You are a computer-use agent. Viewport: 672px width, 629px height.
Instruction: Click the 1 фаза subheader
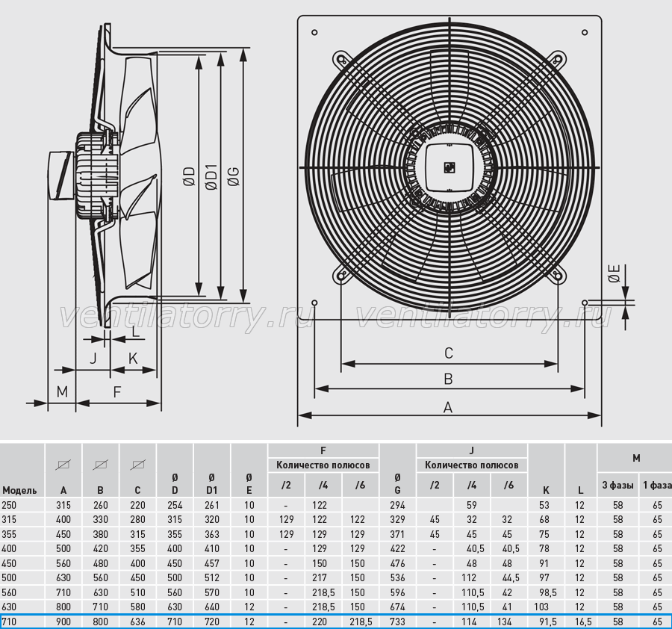point(656,486)
